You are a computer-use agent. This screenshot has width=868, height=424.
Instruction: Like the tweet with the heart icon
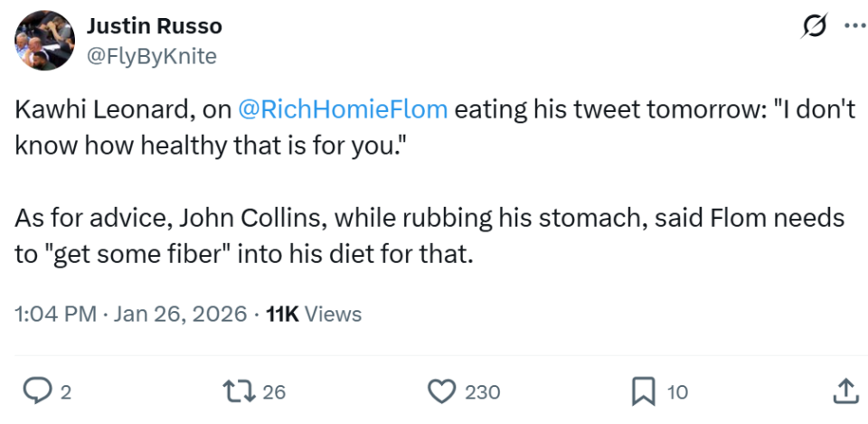tap(440, 391)
